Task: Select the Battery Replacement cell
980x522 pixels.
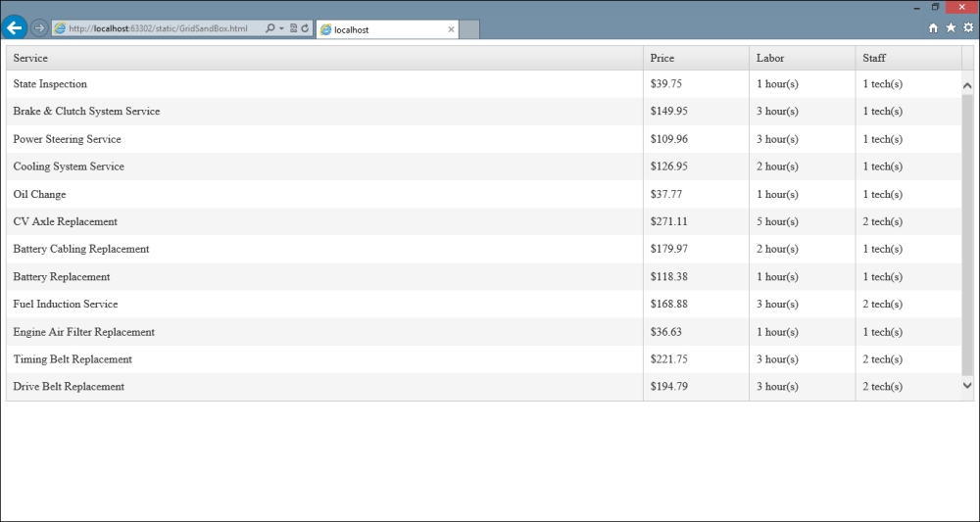Action: click(324, 276)
